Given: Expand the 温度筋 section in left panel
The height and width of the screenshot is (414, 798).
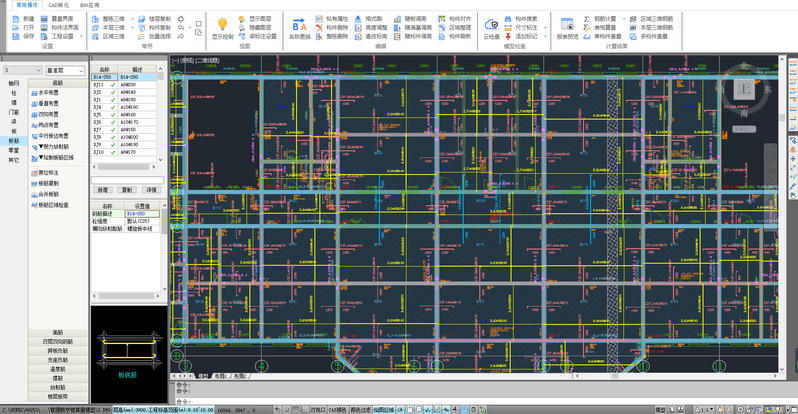Looking at the screenshot, I should (58, 368).
